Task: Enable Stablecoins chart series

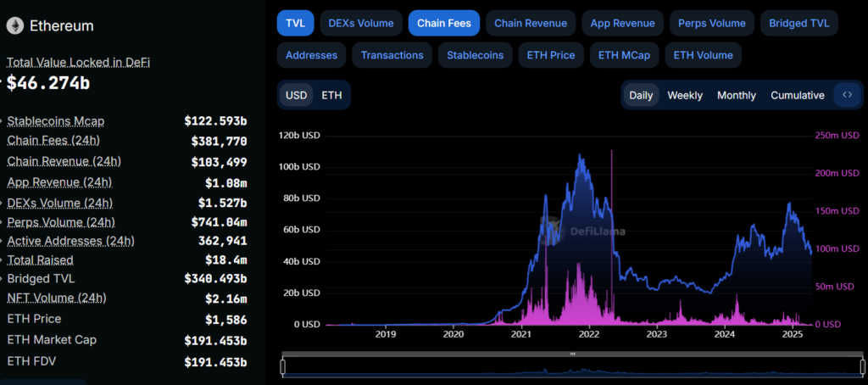Action: [x=475, y=55]
